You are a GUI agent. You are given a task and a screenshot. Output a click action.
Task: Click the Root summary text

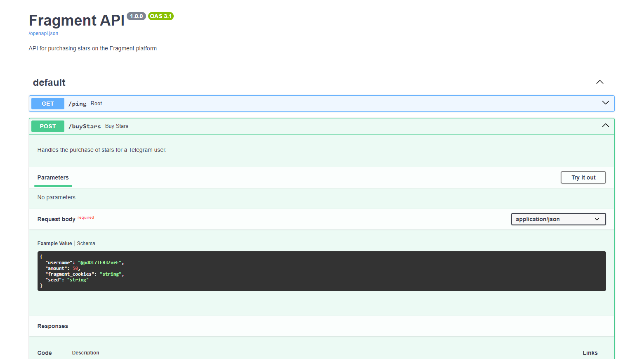click(x=96, y=104)
